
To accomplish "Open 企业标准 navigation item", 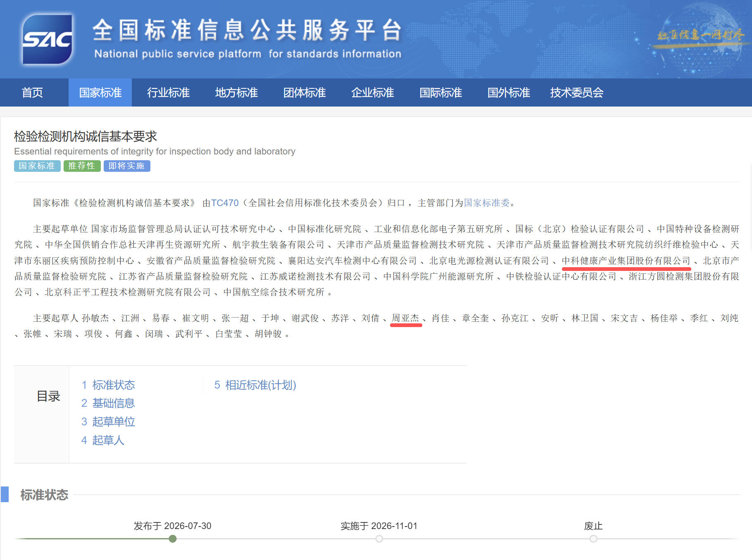I will click(x=373, y=93).
